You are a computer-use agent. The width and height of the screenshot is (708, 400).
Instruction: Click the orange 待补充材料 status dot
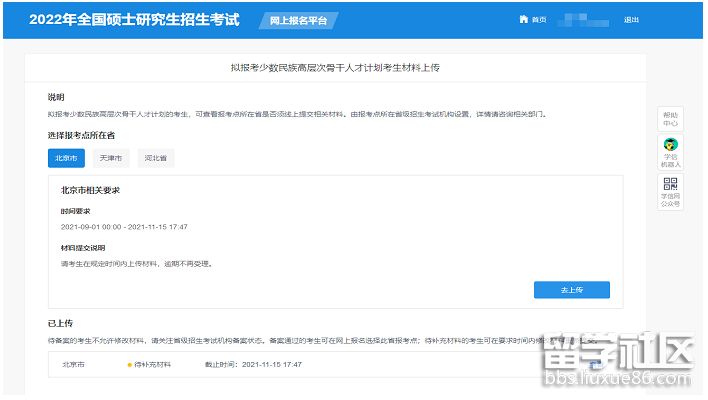tap(130, 365)
